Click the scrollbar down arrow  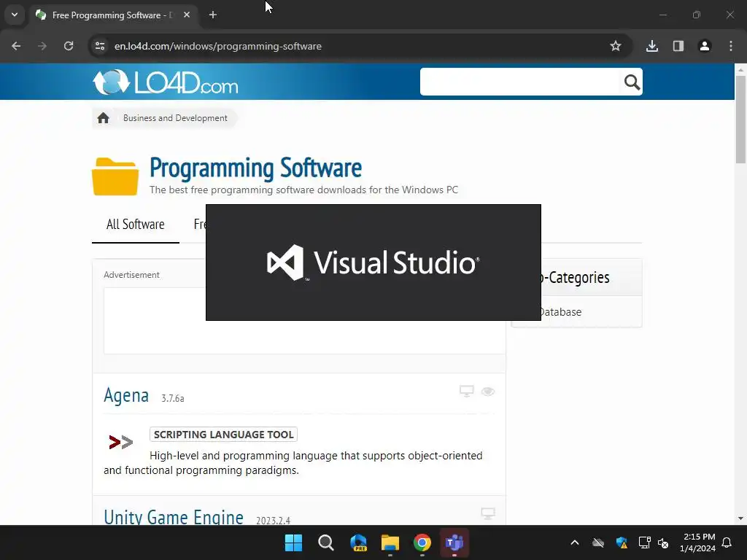[740, 518]
